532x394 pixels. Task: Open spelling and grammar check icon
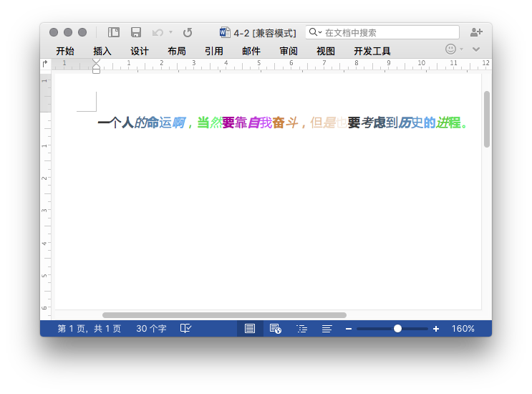(185, 329)
